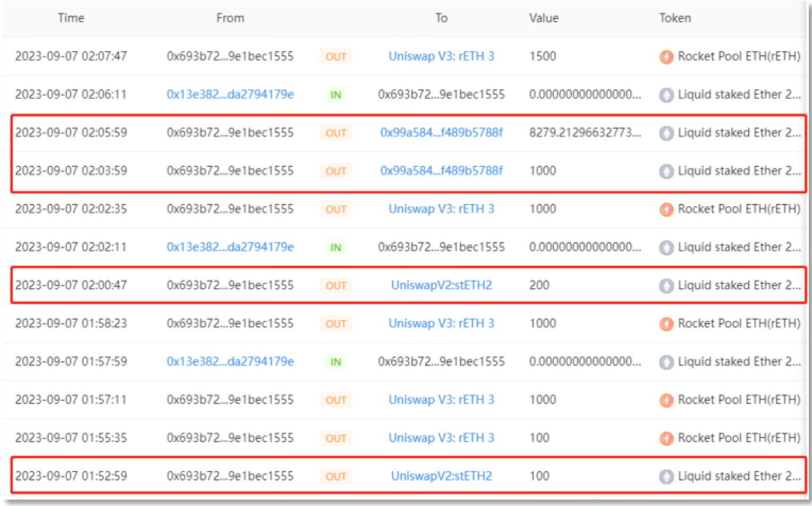Click the To address 0x693b72 at 02:02:11
The width and height of the screenshot is (812, 506).
(x=441, y=247)
